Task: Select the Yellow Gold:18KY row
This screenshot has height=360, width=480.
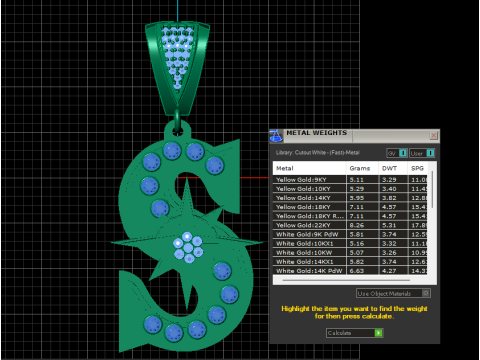Action: (350, 207)
